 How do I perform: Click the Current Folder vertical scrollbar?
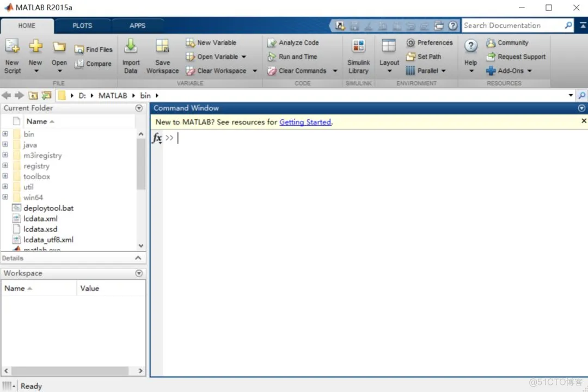[x=140, y=164]
